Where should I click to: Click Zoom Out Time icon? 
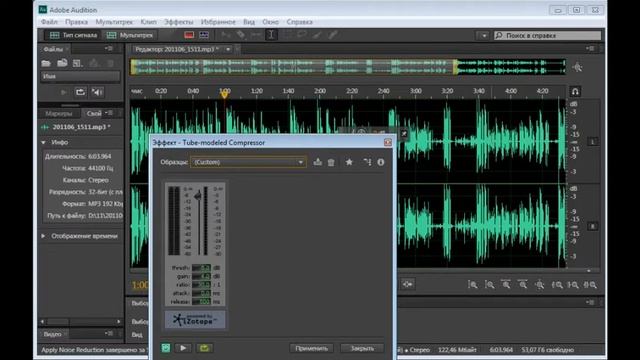point(523,285)
